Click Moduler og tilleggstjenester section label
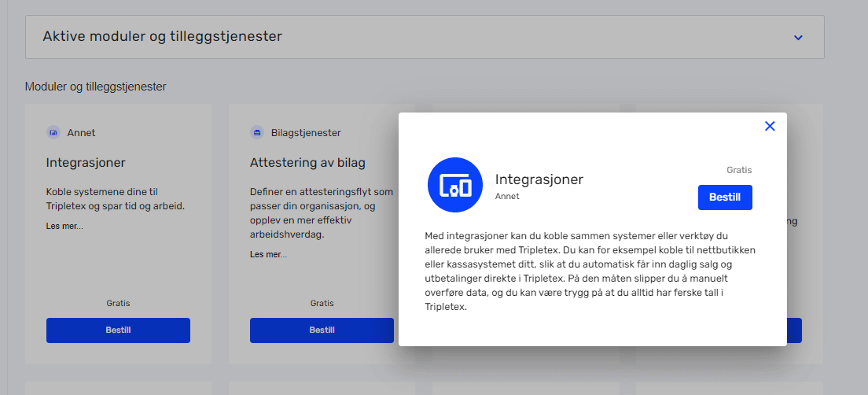Image resolution: width=868 pixels, height=395 pixels. tap(96, 87)
